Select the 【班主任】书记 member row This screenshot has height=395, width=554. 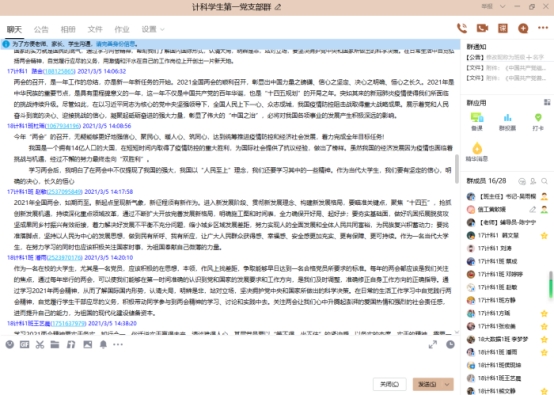coord(507,196)
